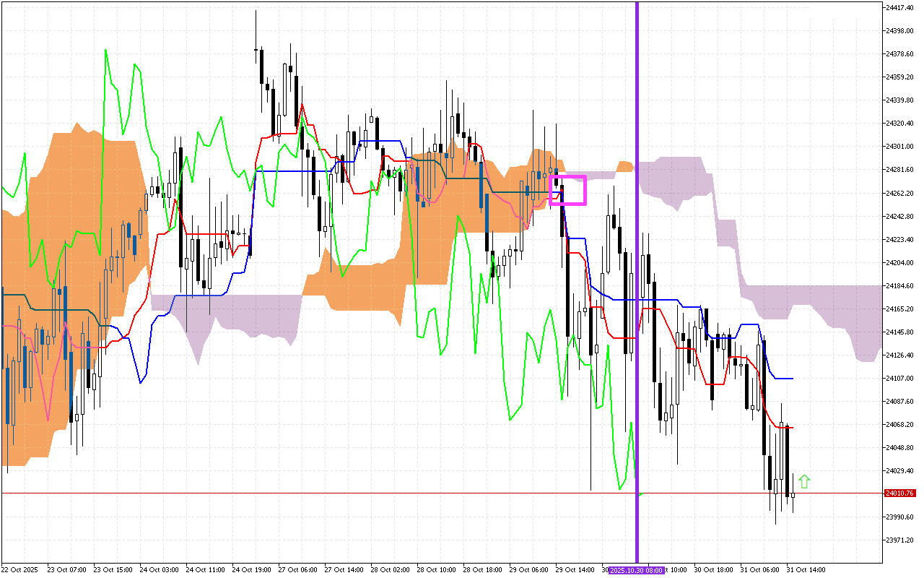Click small green arrow on red price line
924x578 pixels.
coord(640,493)
